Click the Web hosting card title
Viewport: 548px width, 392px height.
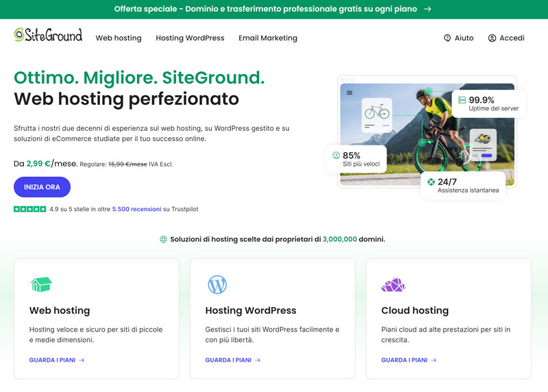coord(60,310)
